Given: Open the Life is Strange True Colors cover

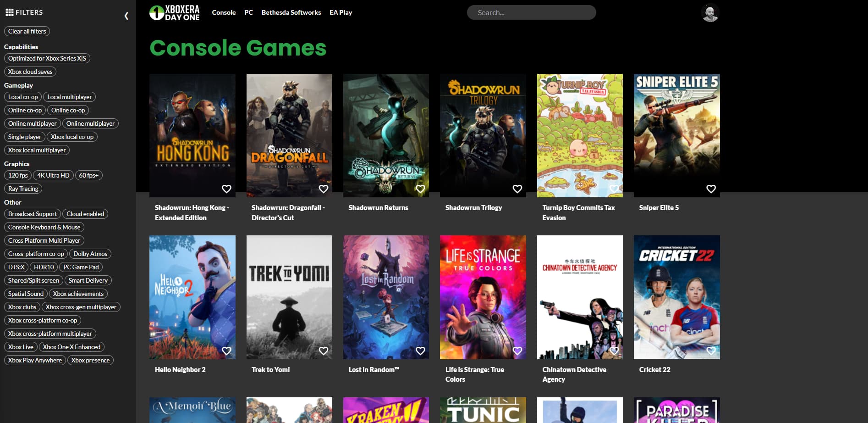Looking at the screenshot, I should [483, 297].
